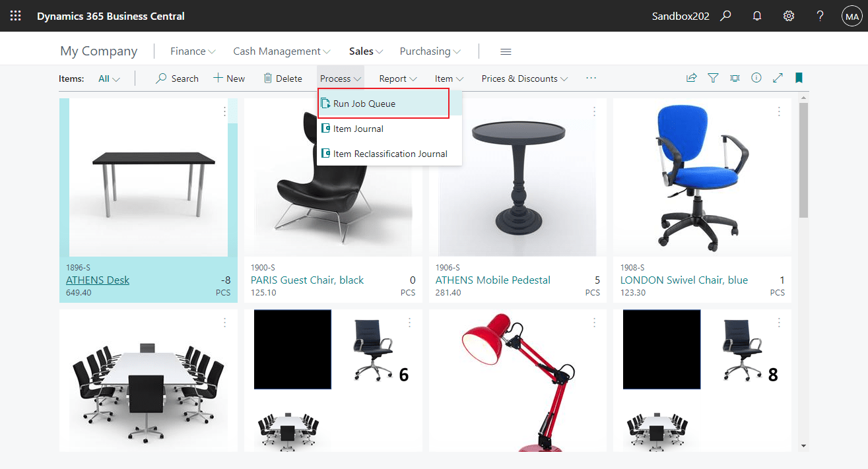This screenshot has height=469, width=868.
Task: Expand the Item dropdown menu
Action: tap(448, 78)
